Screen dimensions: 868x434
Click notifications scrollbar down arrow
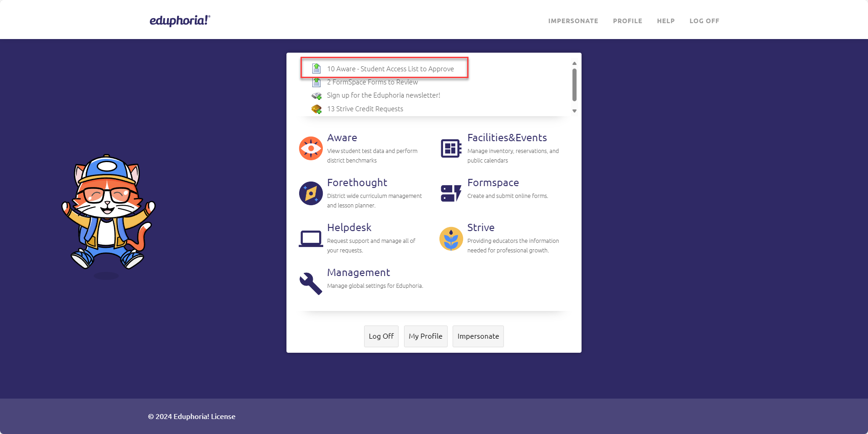coord(574,111)
